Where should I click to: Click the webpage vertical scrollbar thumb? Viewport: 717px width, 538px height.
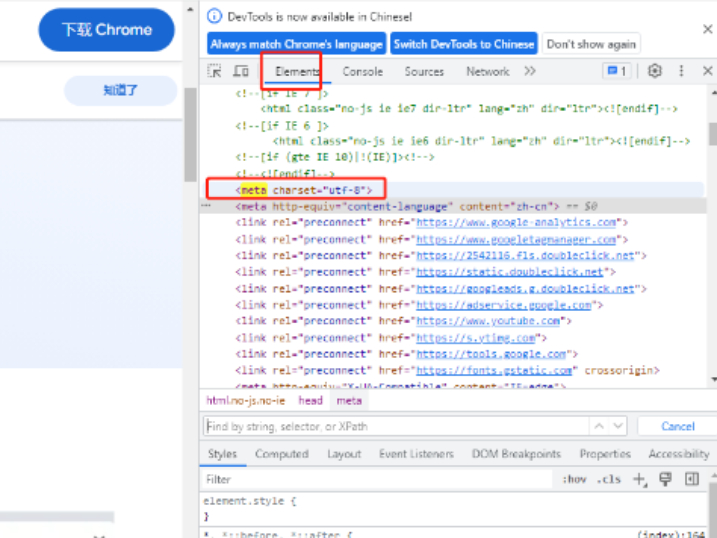[x=191, y=134]
